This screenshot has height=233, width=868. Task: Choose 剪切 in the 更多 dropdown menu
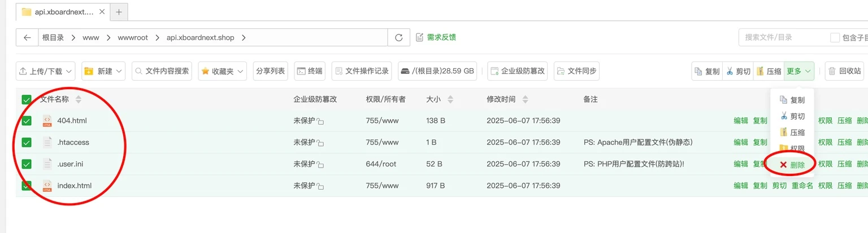coord(792,116)
